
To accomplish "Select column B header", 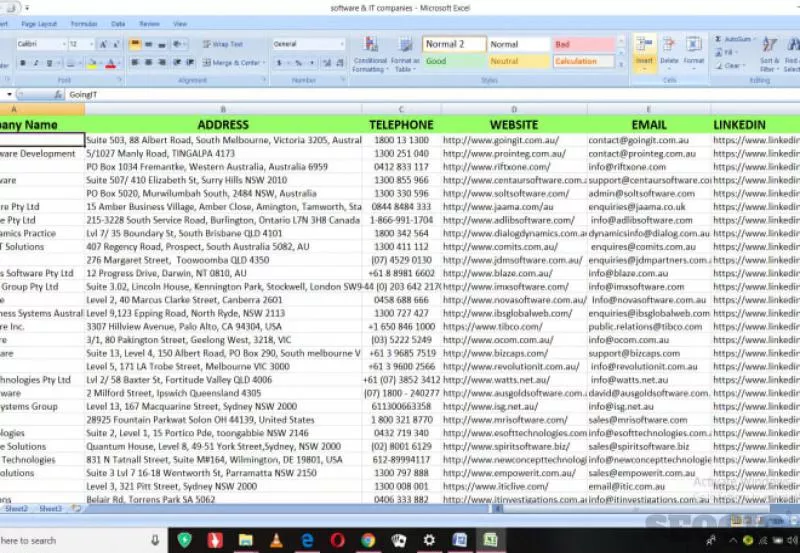I will (x=223, y=109).
